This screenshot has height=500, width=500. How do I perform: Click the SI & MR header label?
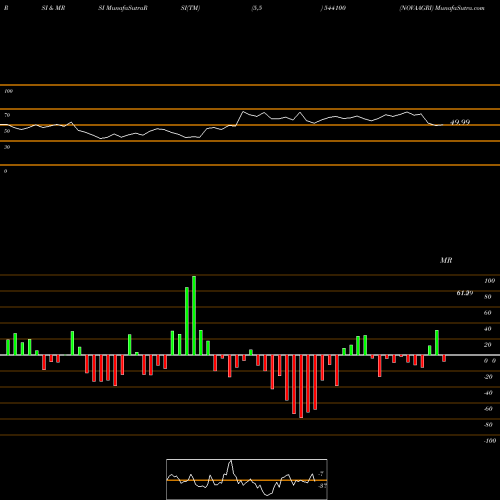coord(53,8)
